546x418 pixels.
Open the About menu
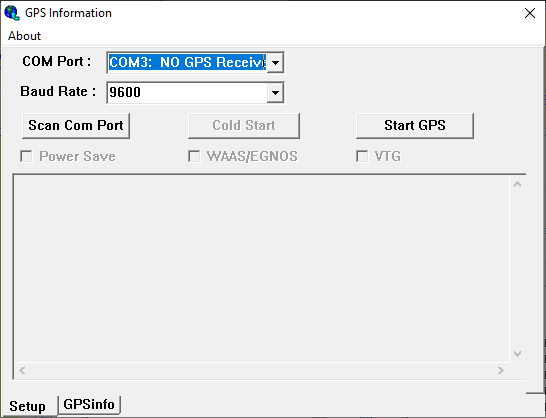tap(24, 36)
